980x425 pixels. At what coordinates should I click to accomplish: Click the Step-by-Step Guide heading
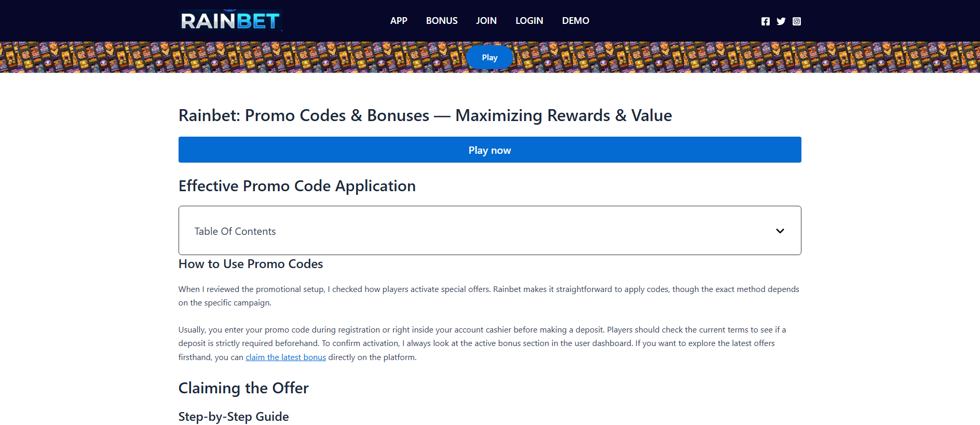click(234, 417)
